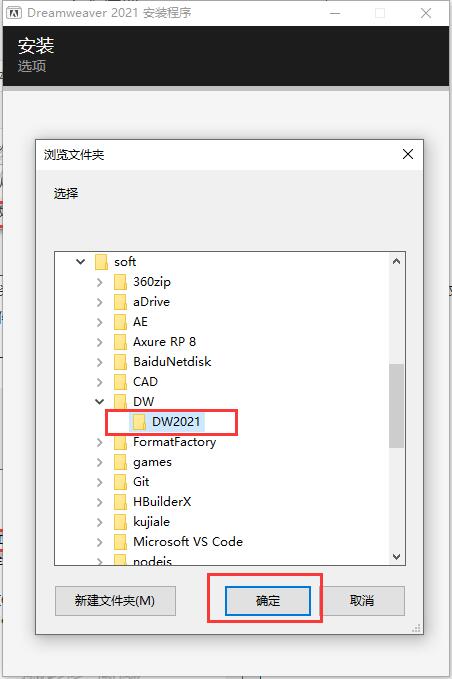Collapse the soft folder tree
Screen dimensions: 452x679
tap(81, 262)
